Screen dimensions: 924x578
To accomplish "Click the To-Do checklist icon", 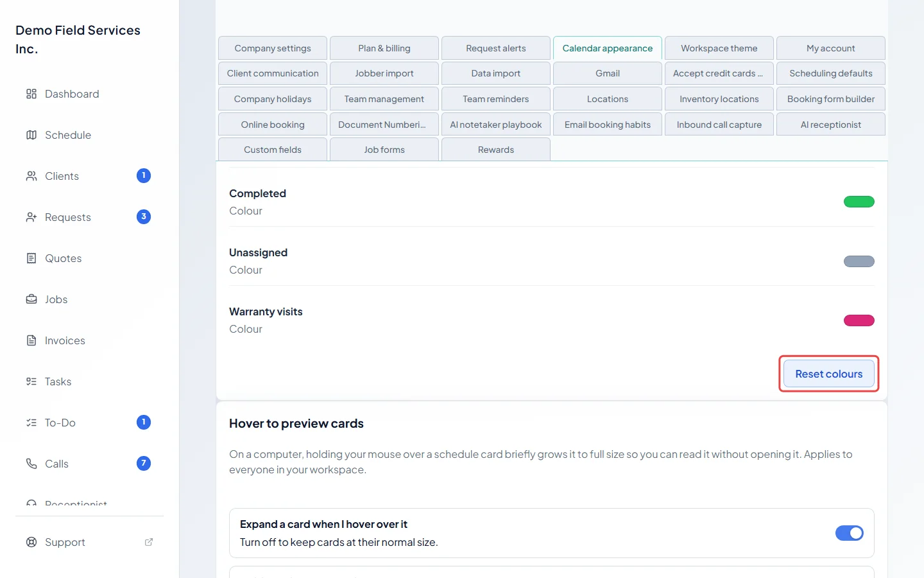I will click(31, 423).
